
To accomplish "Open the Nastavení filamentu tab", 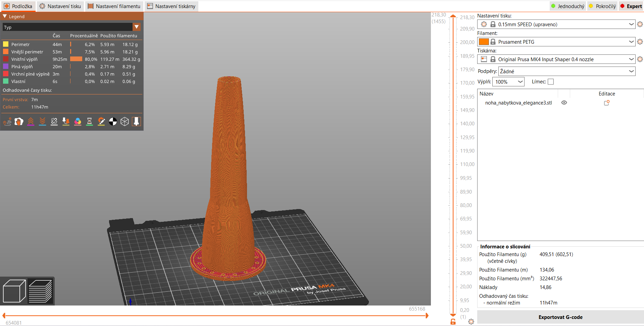I will (x=114, y=6).
